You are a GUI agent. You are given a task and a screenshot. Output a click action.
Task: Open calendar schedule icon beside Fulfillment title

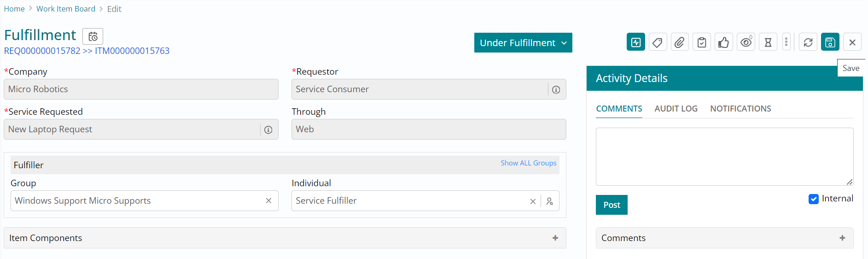[93, 36]
